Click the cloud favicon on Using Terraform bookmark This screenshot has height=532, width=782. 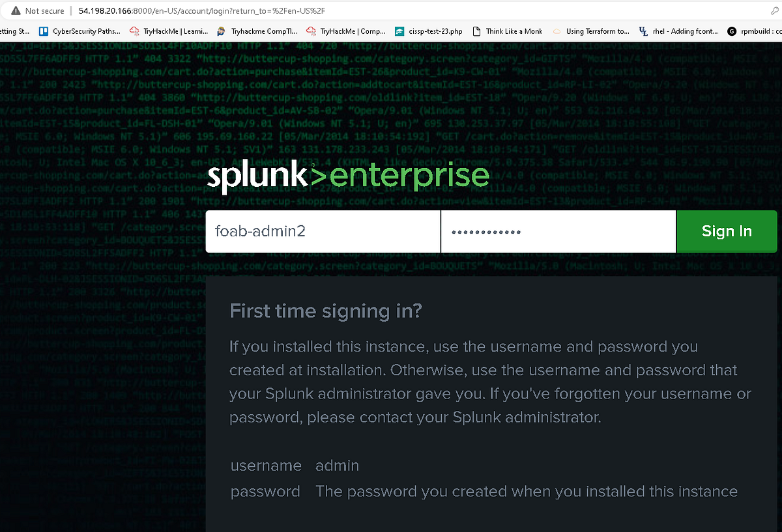[x=556, y=31]
